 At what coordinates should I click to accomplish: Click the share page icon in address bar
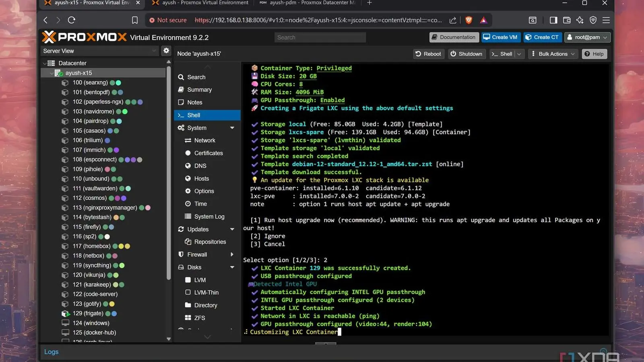tap(453, 20)
